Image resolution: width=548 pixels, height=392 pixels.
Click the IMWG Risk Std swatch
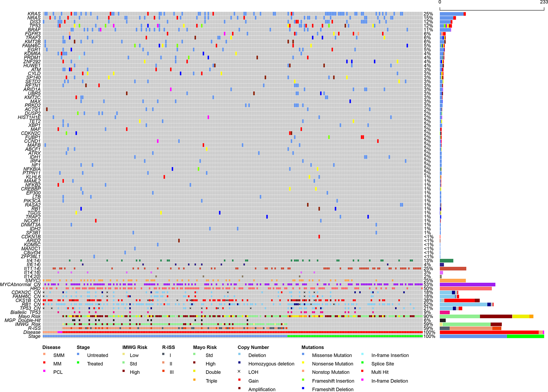[123, 363]
